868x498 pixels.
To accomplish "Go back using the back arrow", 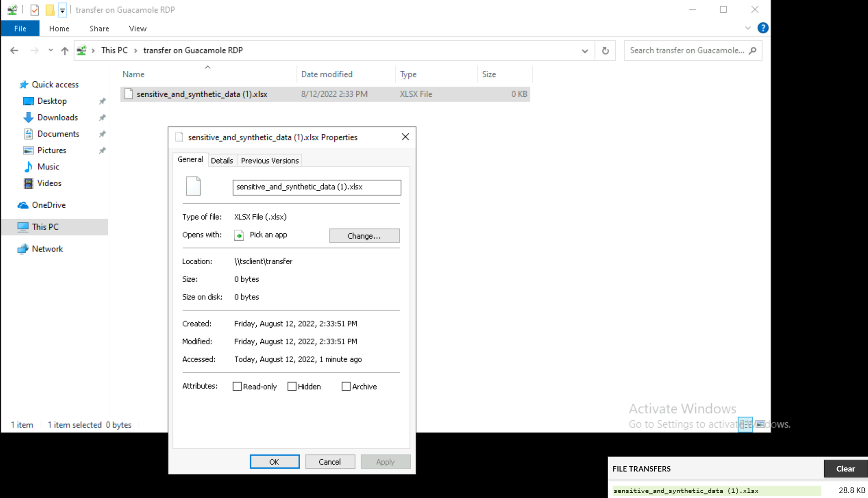I will 14,51.
